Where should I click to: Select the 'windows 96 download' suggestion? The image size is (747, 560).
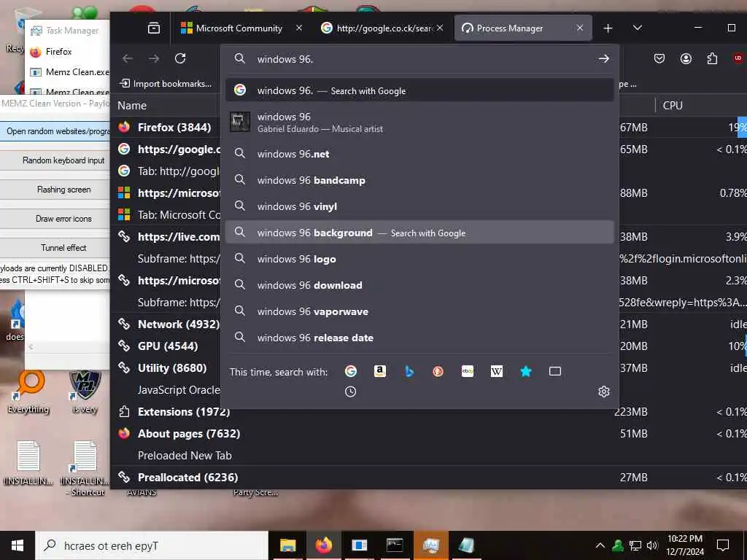[419, 285]
